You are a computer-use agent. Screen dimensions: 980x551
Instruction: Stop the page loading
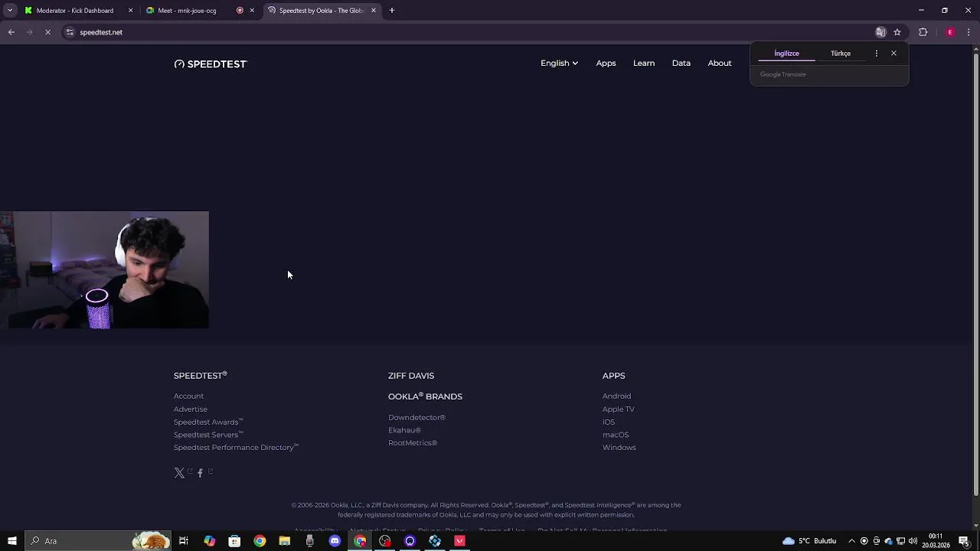47,32
